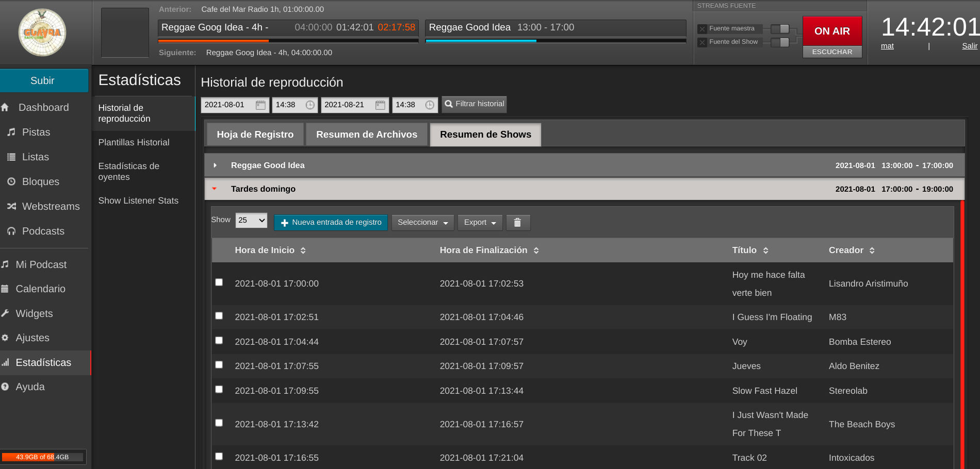
Task: Click the Subir upload button
Action: tap(44, 81)
